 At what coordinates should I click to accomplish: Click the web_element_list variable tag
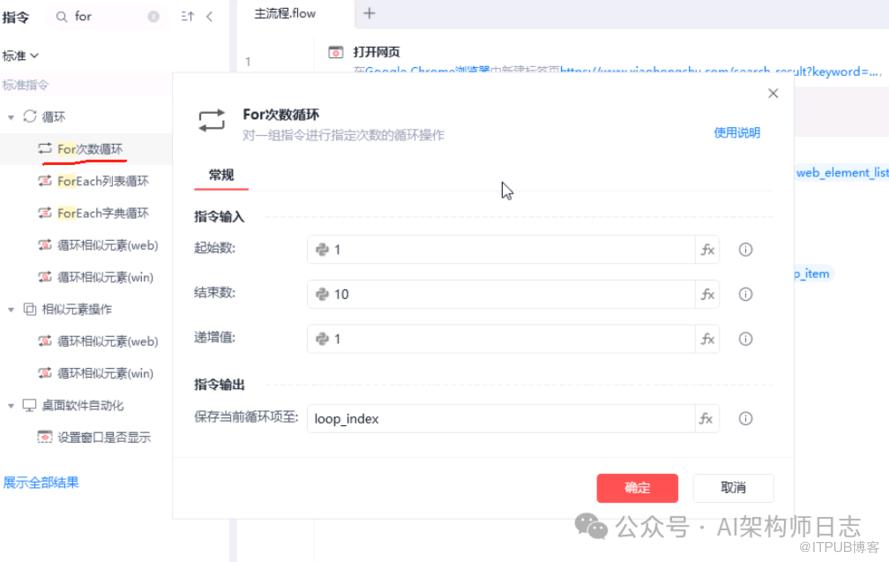(x=843, y=173)
